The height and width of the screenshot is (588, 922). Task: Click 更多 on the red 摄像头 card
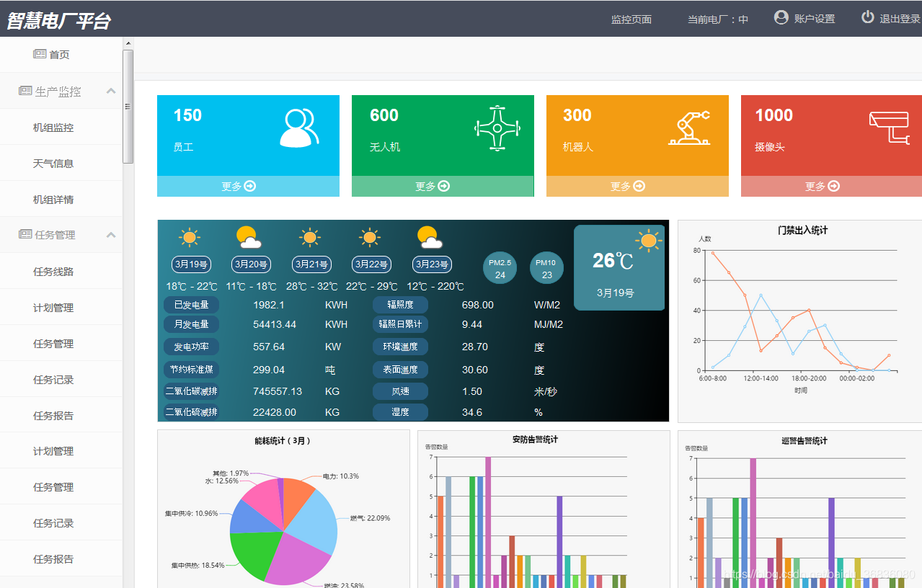832,186
